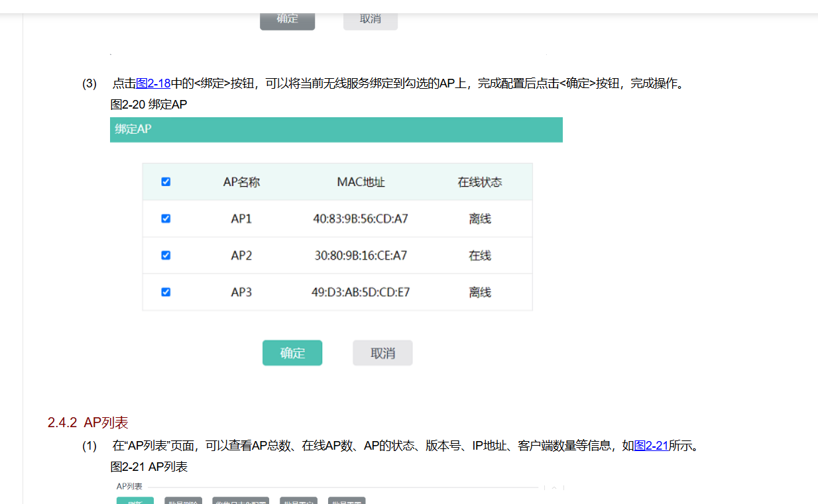Follow the 图2-21 hyperlink
The height and width of the screenshot is (504, 818).
651,446
